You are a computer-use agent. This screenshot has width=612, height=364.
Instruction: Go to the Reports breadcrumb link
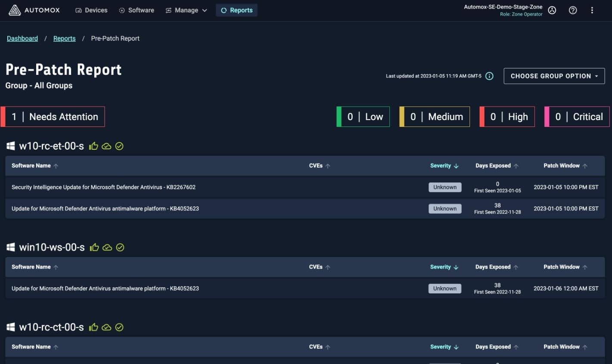point(65,38)
